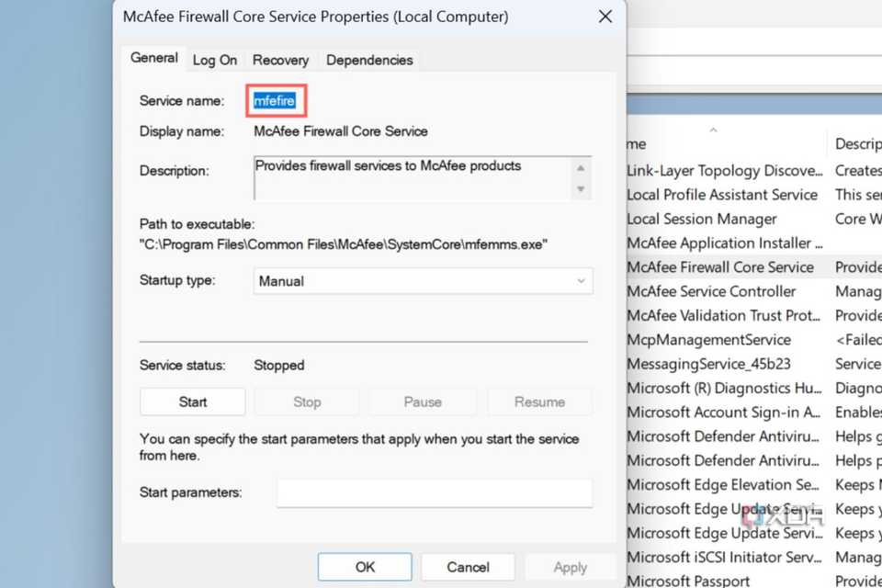The width and height of the screenshot is (882, 588).
Task: Click the Start service button
Action: [193, 401]
